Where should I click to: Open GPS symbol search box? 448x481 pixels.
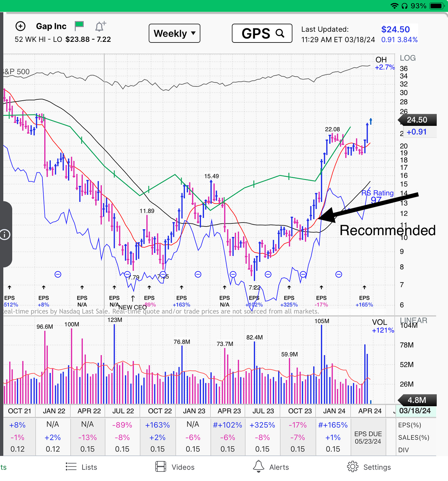coord(262,33)
